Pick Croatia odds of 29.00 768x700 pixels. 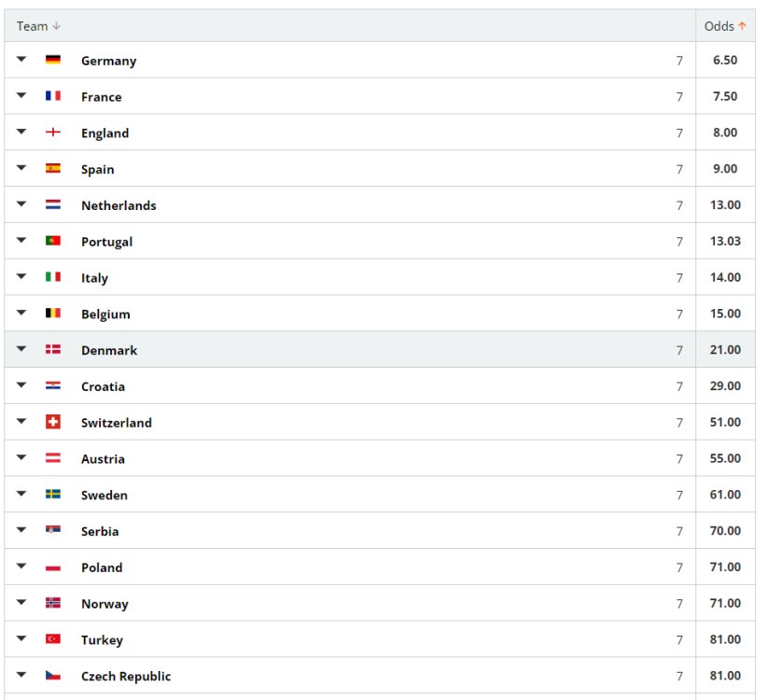(725, 386)
